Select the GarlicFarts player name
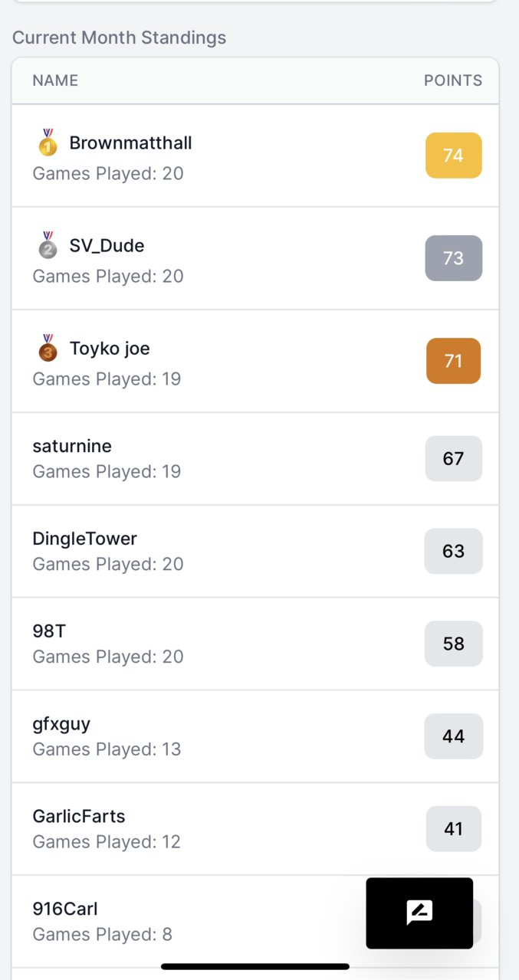The image size is (519, 980). [x=79, y=817]
